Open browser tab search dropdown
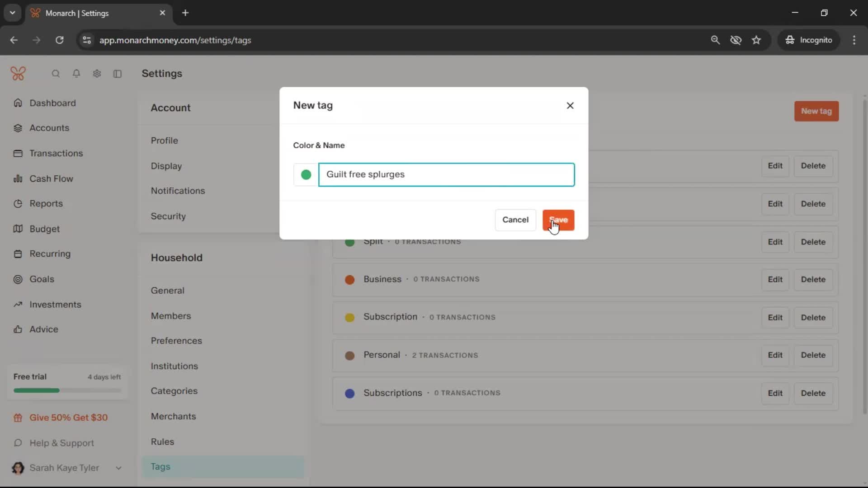 pos(13,13)
